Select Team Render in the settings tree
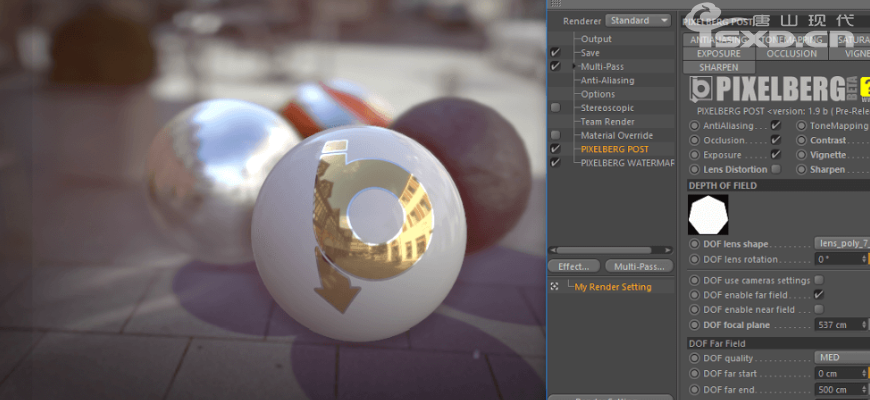Image resolution: width=870 pixels, height=400 pixels. [608, 121]
